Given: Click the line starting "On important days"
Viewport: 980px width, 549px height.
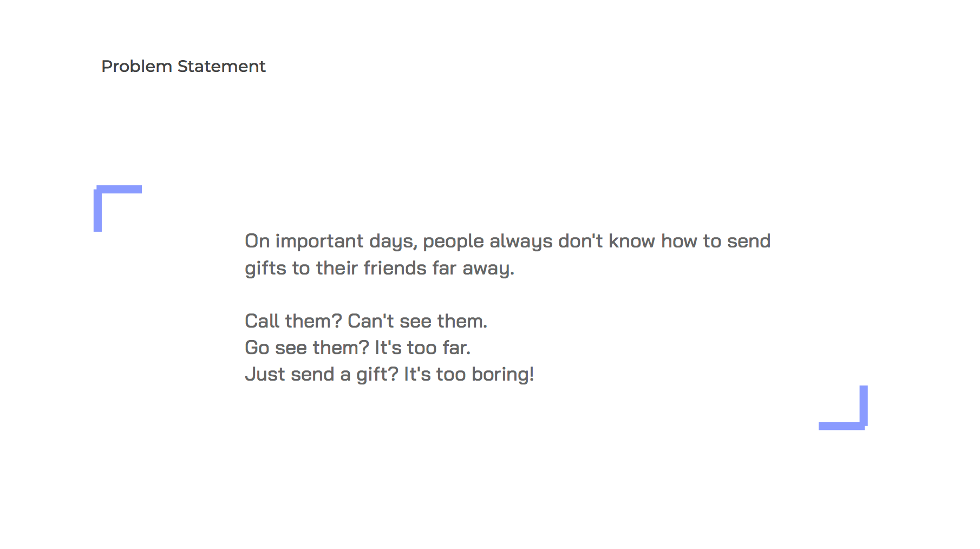Looking at the screenshot, I should tap(507, 241).
